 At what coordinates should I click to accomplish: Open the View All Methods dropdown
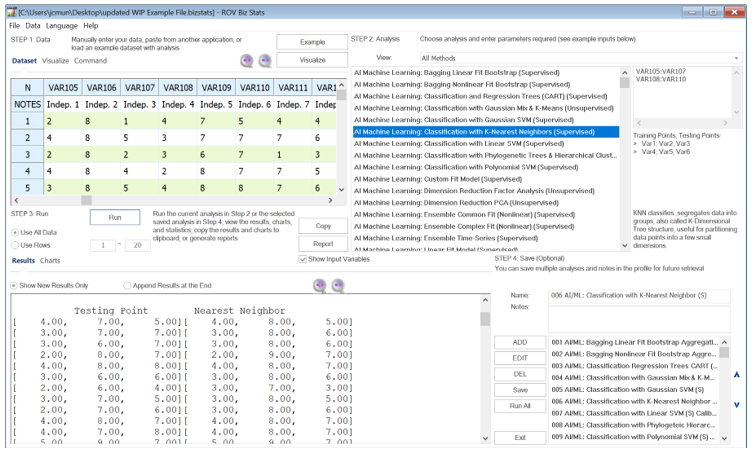coord(580,58)
